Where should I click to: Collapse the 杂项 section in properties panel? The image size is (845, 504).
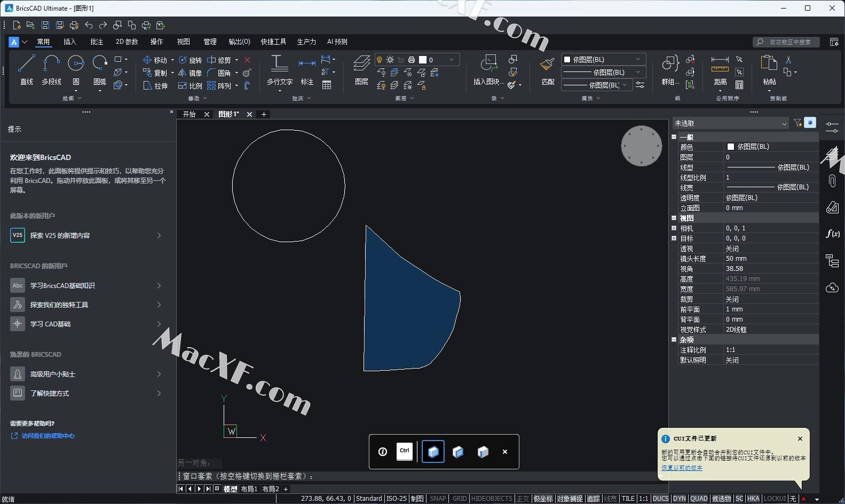coord(674,340)
